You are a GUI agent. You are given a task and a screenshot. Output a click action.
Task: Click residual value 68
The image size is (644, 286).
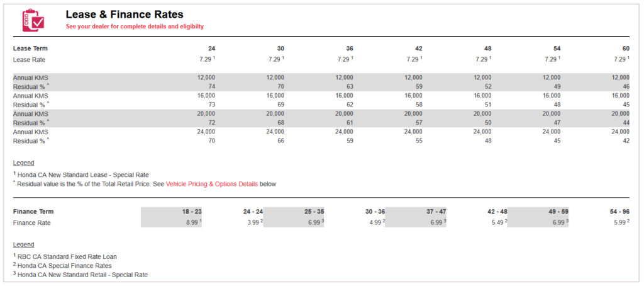pos(280,123)
